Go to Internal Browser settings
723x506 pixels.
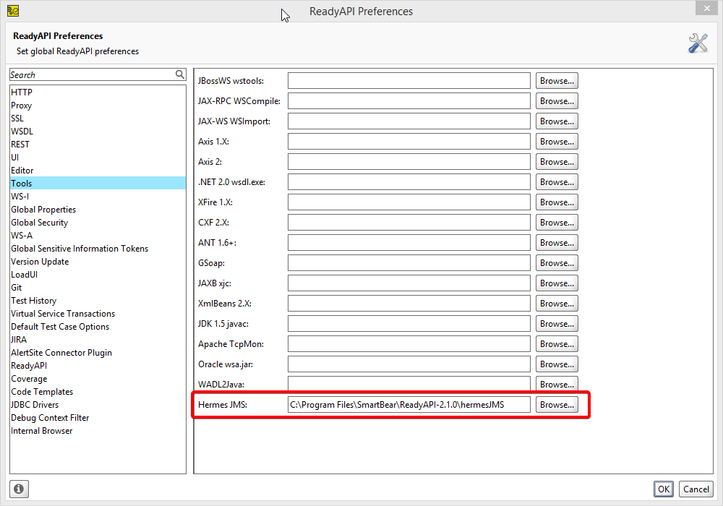(41, 431)
